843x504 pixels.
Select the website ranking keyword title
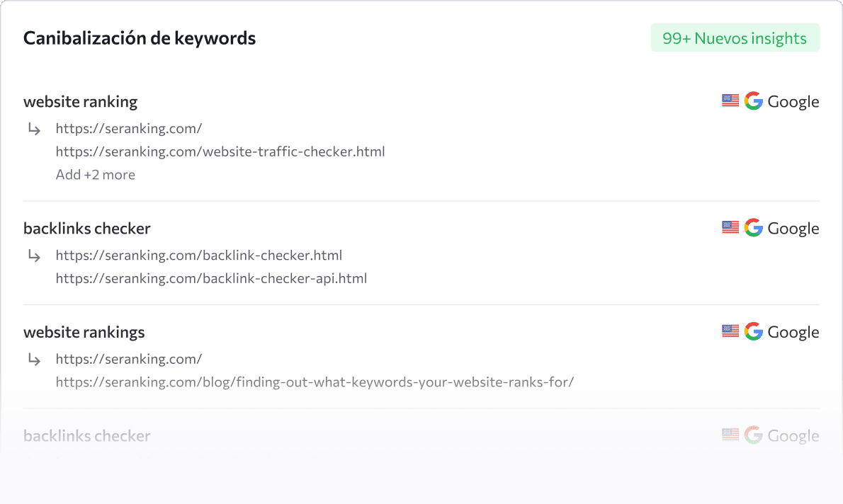(81, 101)
